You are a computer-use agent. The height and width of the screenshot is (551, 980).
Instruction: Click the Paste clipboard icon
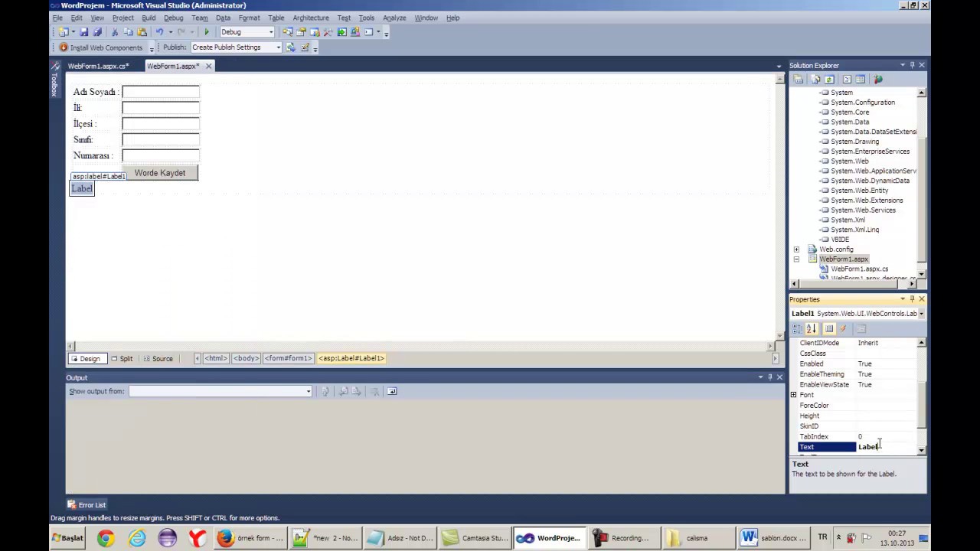[x=142, y=32]
